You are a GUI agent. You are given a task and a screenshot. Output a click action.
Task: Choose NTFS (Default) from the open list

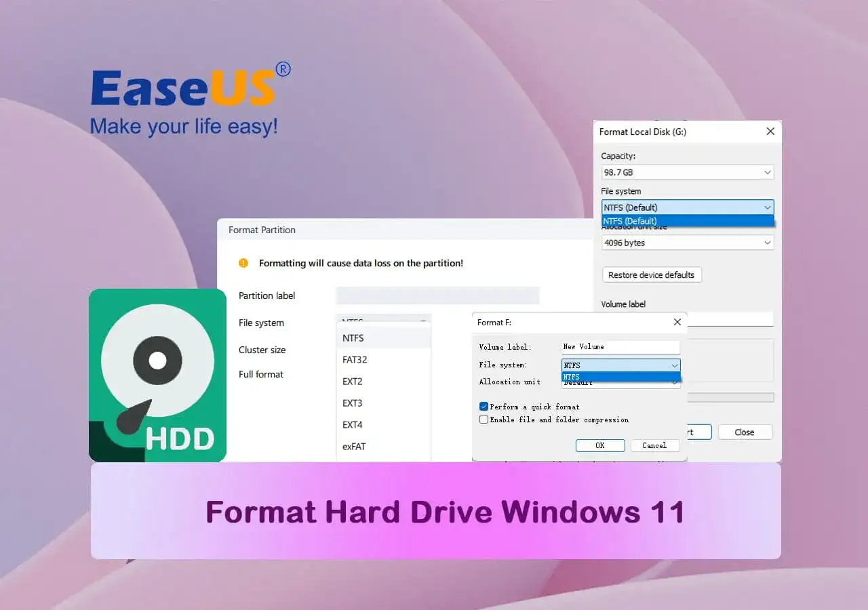(x=688, y=221)
